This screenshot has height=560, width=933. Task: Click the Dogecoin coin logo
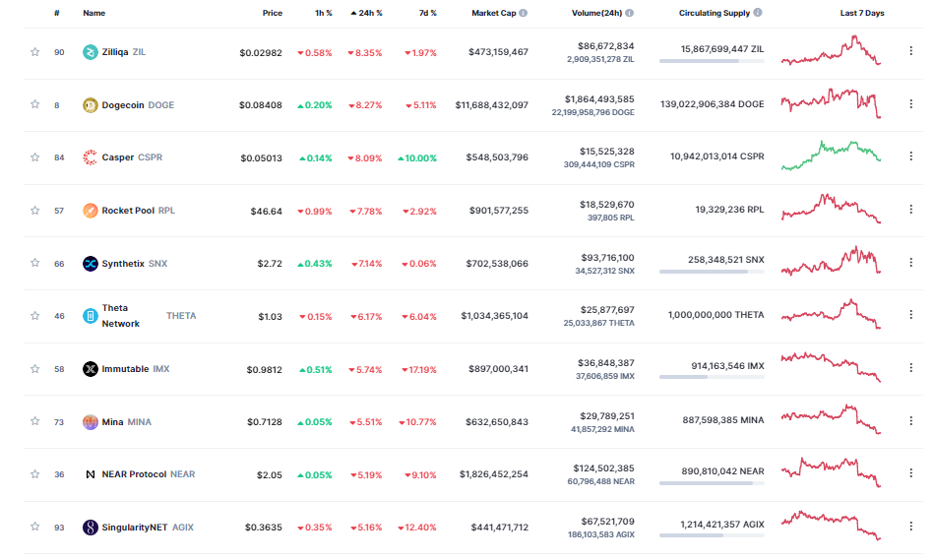click(x=90, y=105)
